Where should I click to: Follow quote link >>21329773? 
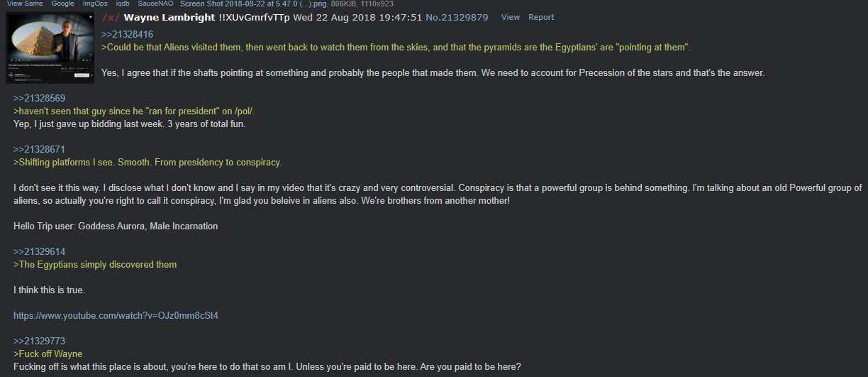[39, 341]
